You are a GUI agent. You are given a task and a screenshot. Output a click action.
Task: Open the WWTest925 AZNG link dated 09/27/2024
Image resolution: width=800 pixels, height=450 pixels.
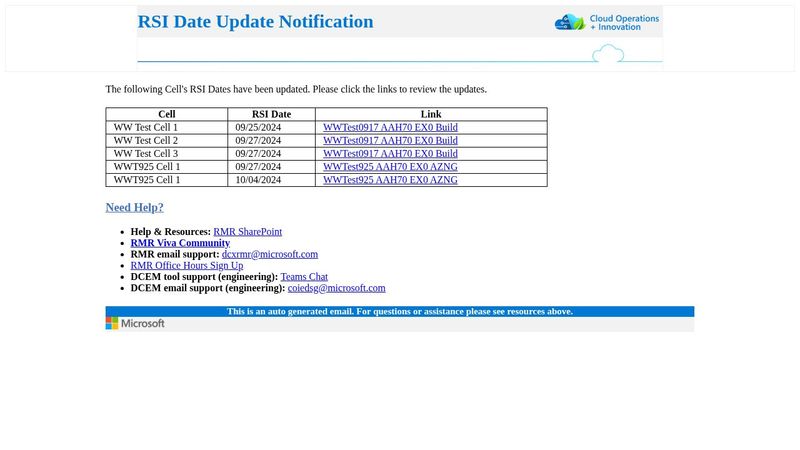point(390,167)
